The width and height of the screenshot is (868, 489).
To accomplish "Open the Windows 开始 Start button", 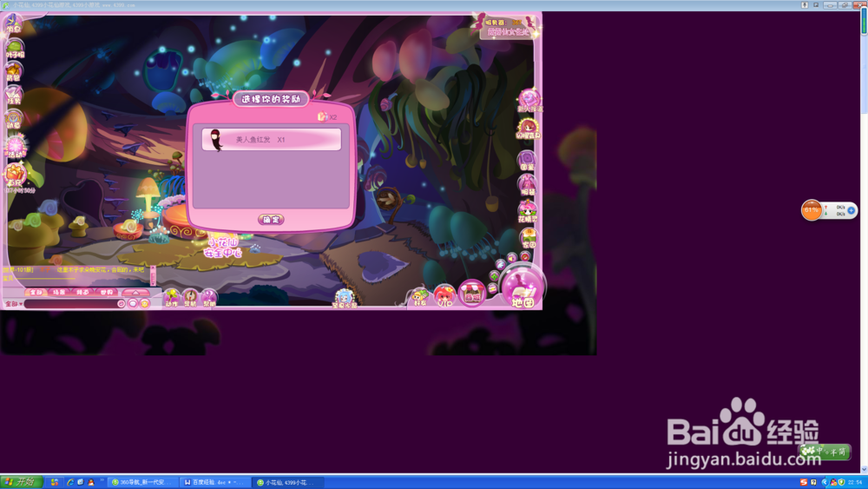I will (21, 482).
